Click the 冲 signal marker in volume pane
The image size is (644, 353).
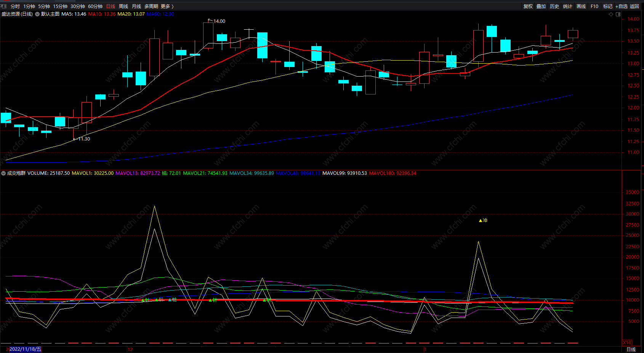483,220
